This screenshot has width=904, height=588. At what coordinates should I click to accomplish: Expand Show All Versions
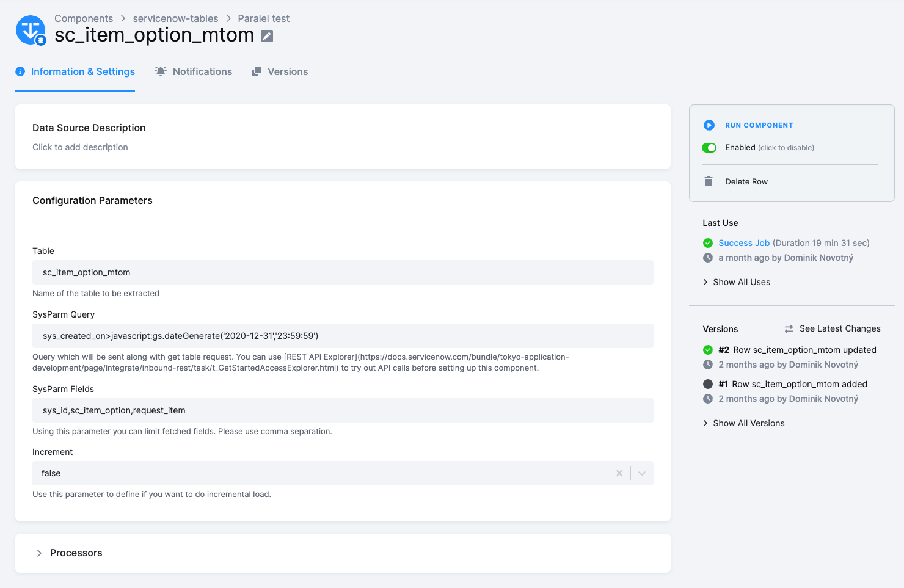tap(748, 423)
